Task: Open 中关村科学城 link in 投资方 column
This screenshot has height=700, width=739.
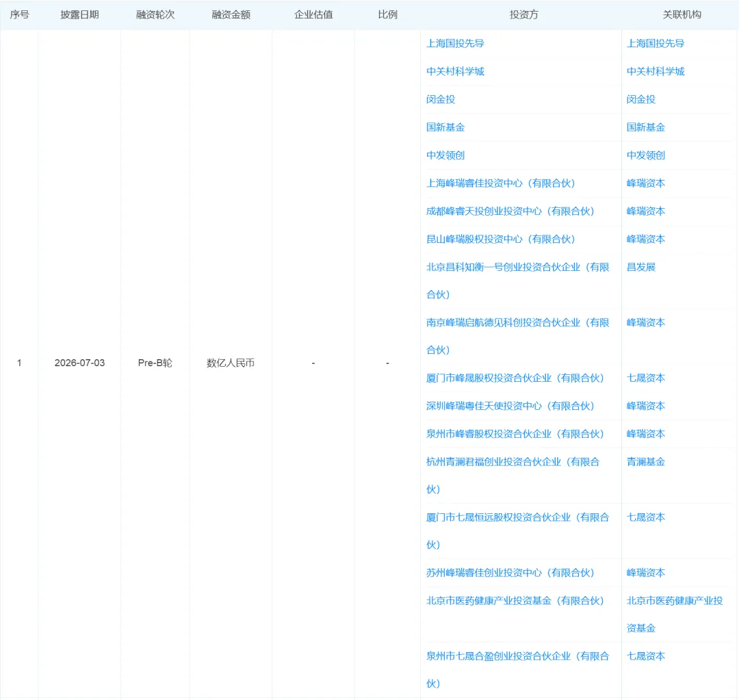Action: pos(455,71)
